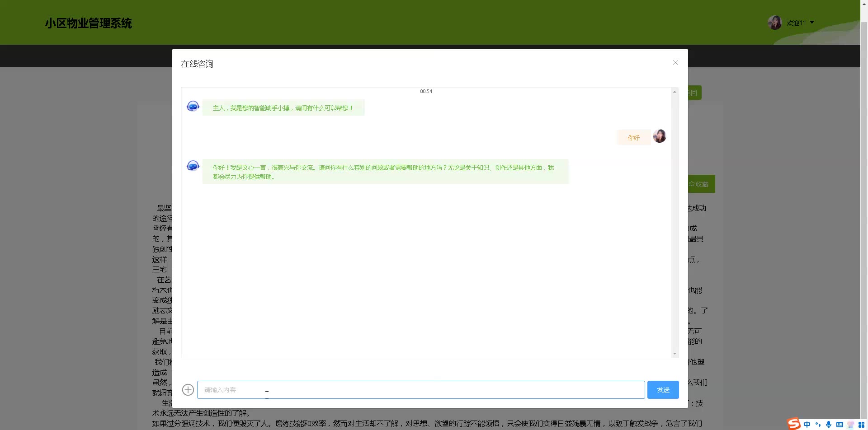Click the IME skin shirt icon
The image size is (868, 430).
(x=850, y=425)
